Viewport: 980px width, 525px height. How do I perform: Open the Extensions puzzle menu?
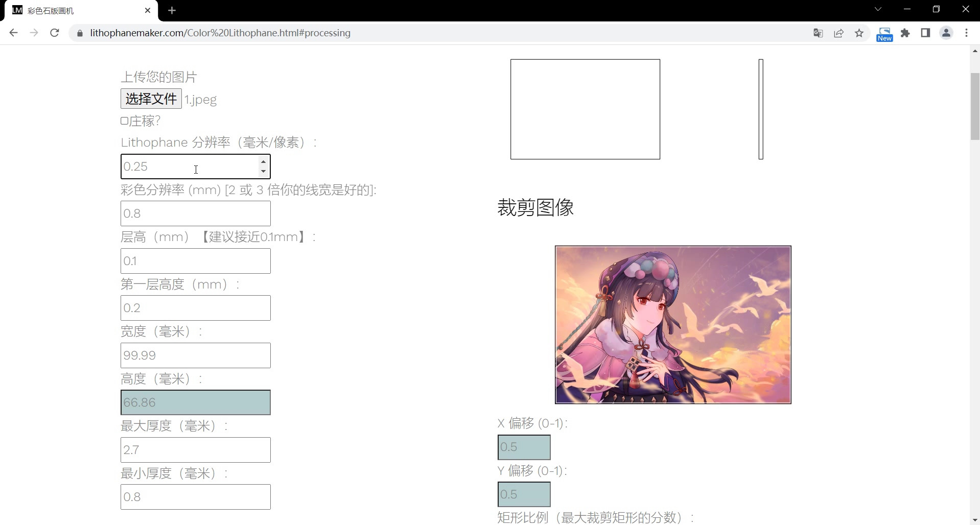pos(905,33)
